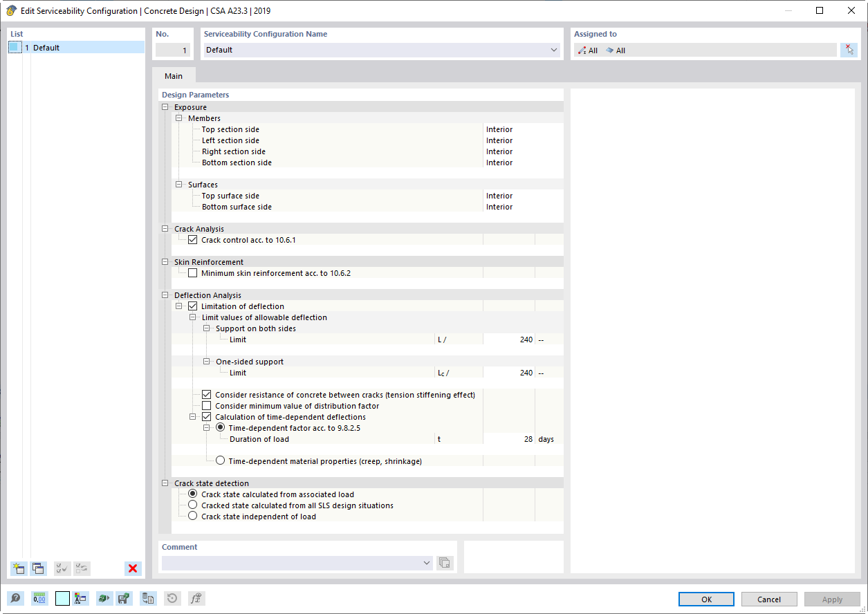Copy the selected configuration in the list

[x=38, y=568]
